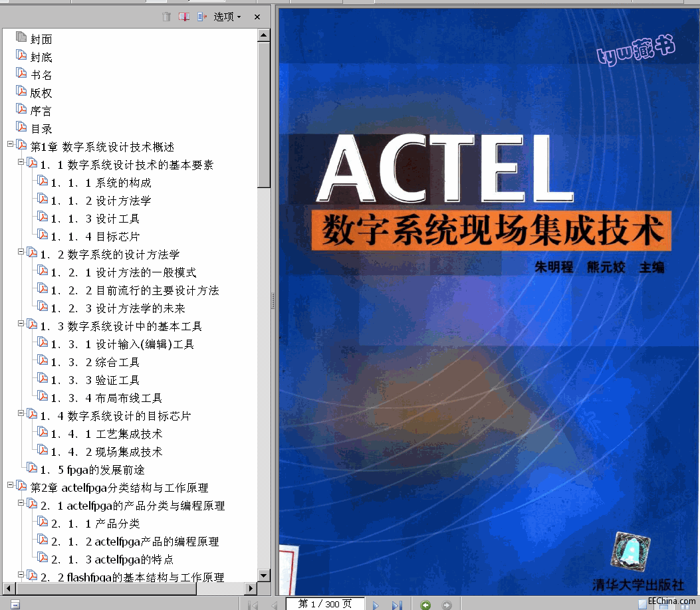
Task: Collapse the 1.2 数字系统的设计方法学 node
Action: click(x=21, y=252)
